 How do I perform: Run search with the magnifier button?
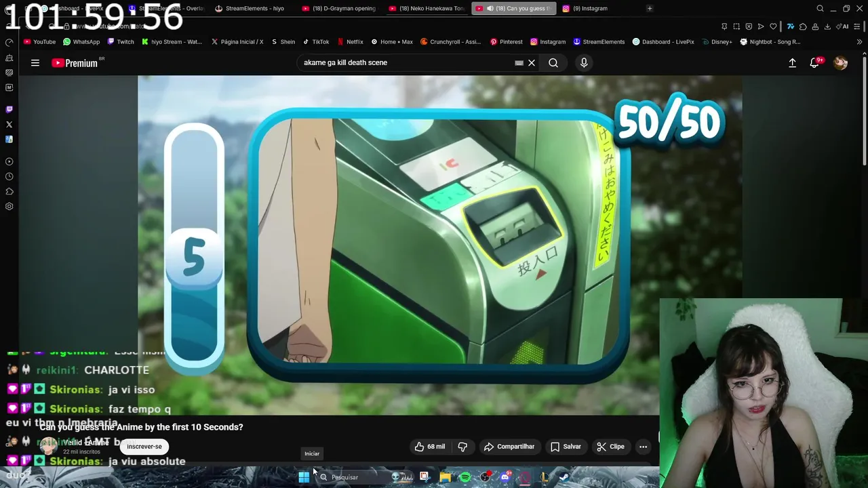[553, 63]
